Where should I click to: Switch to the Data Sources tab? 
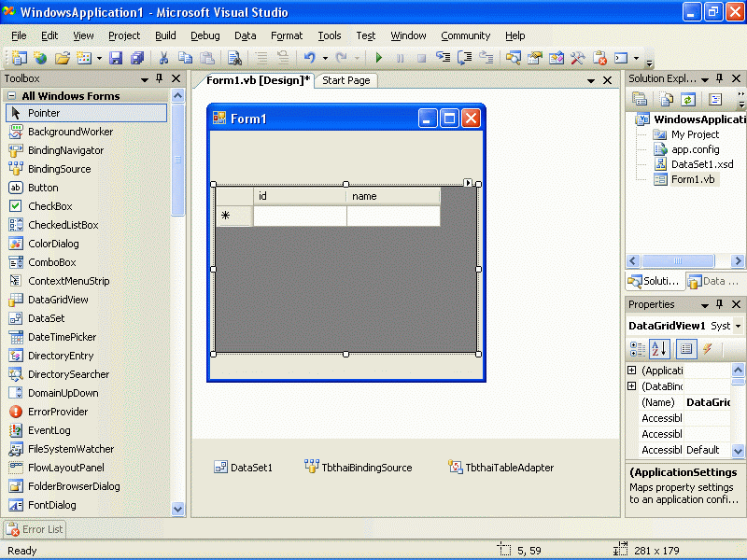pos(714,282)
